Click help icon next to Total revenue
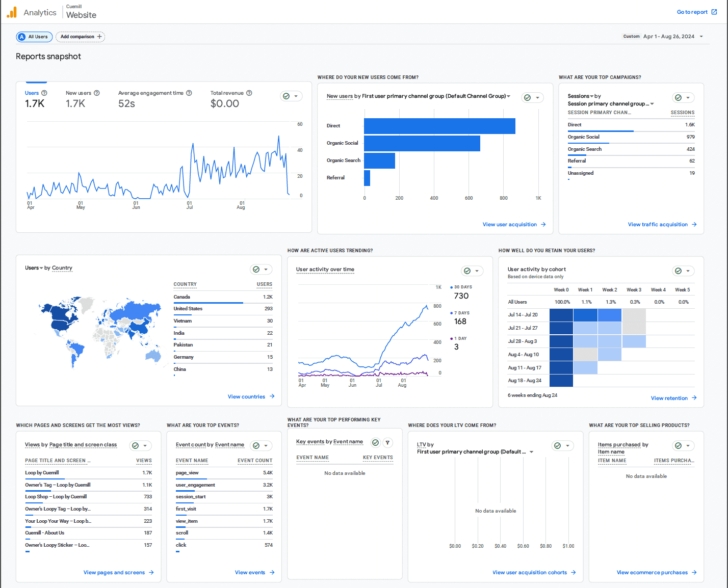Screen dimensions: 728x588 [x=249, y=93]
